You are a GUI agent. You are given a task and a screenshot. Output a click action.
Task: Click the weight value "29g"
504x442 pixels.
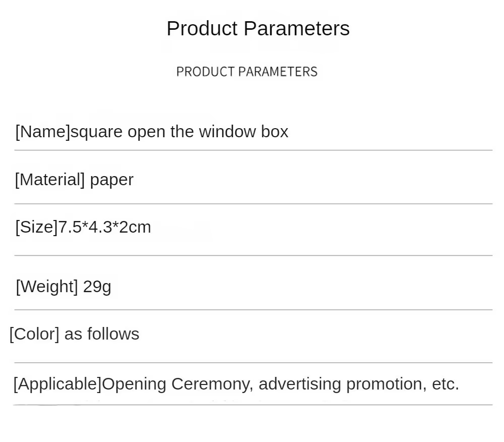97,287
